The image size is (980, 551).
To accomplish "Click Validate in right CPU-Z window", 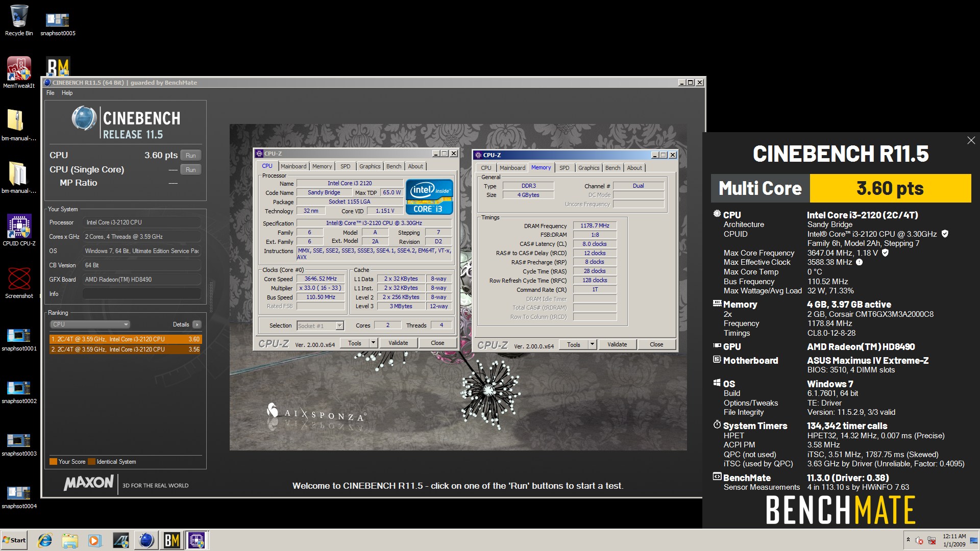I will coord(617,344).
